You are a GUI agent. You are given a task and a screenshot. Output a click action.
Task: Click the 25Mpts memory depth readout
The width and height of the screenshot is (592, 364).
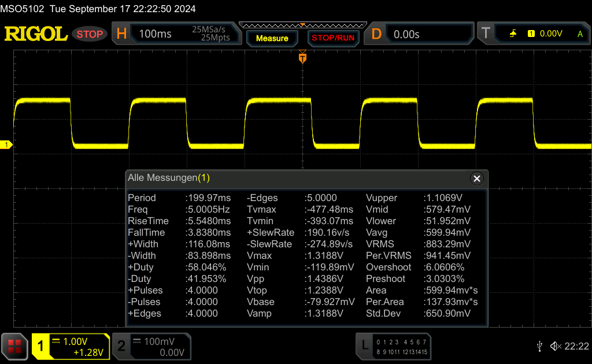(x=215, y=38)
